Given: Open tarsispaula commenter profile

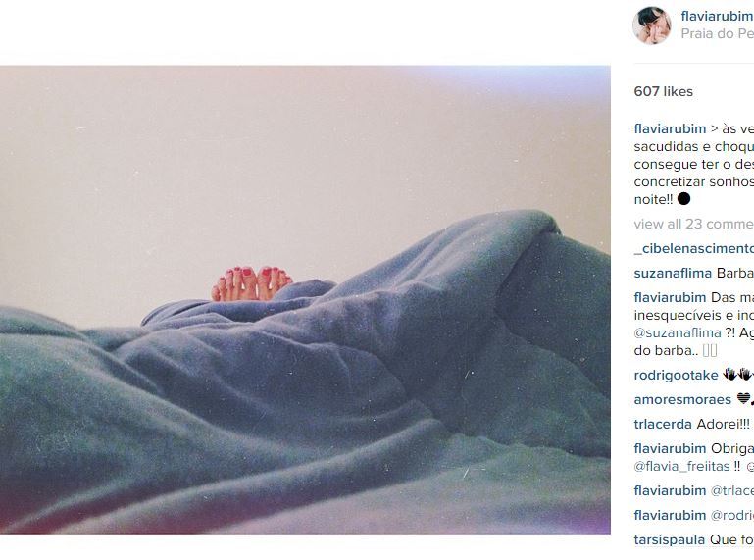Looking at the screenshot, I should point(669,539).
